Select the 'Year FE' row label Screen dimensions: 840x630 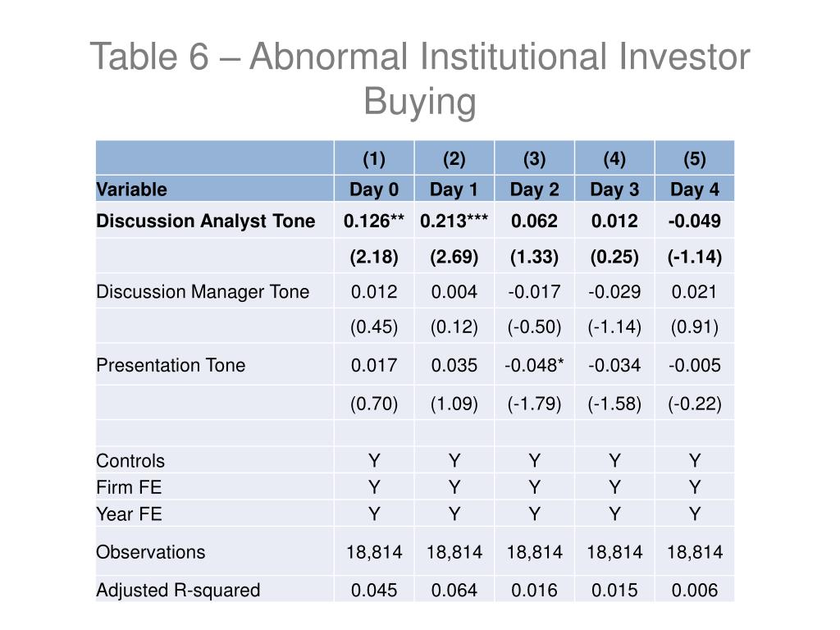point(129,514)
